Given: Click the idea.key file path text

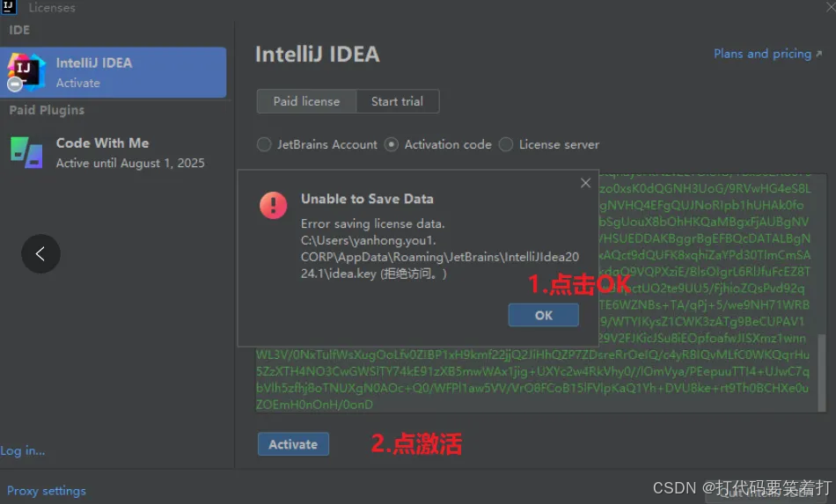Looking at the screenshot, I should tap(439, 257).
